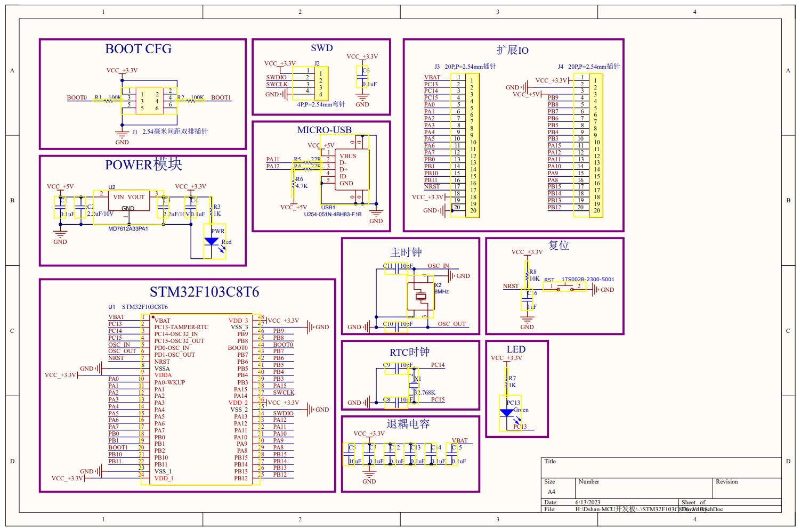Click the VBAT net on J3 pin 1
The height and width of the screenshot is (532, 801).
click(x=432, y=77)
